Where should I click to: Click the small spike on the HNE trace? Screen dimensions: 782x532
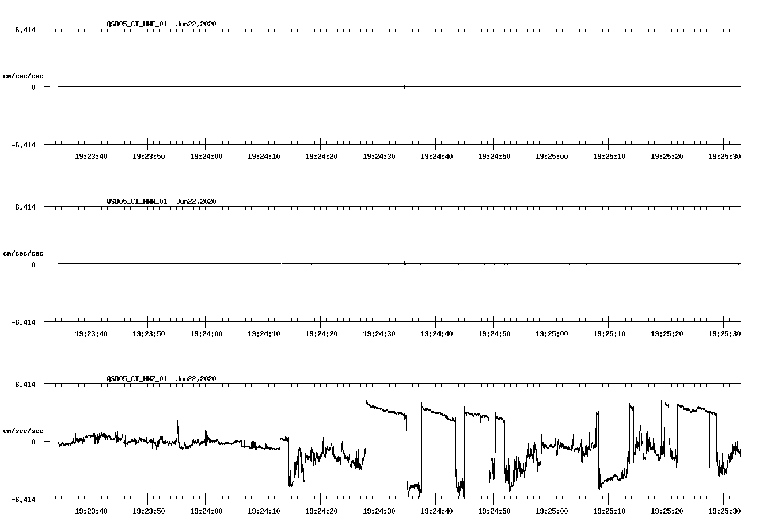click(x=405, y=86)
